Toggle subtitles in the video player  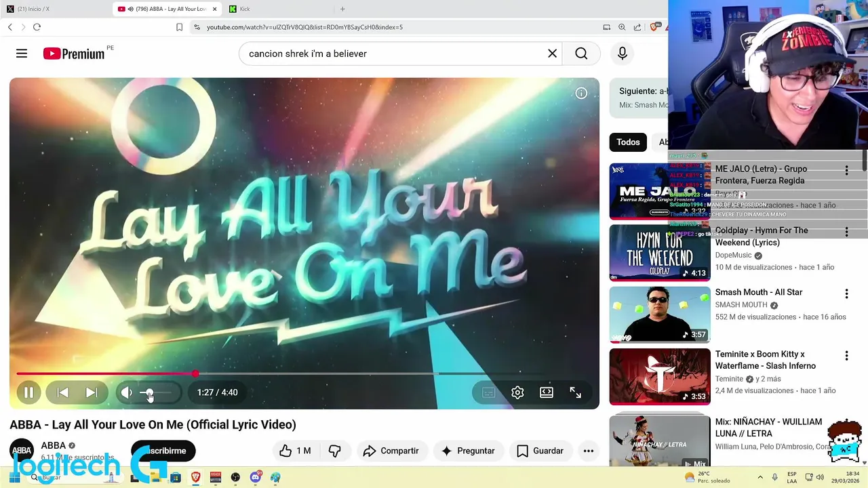[488, 392]
